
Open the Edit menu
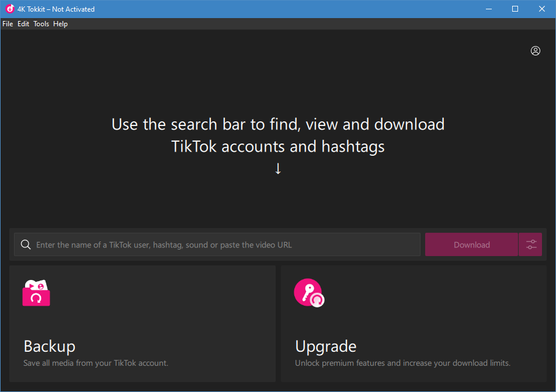coord(23,24)
